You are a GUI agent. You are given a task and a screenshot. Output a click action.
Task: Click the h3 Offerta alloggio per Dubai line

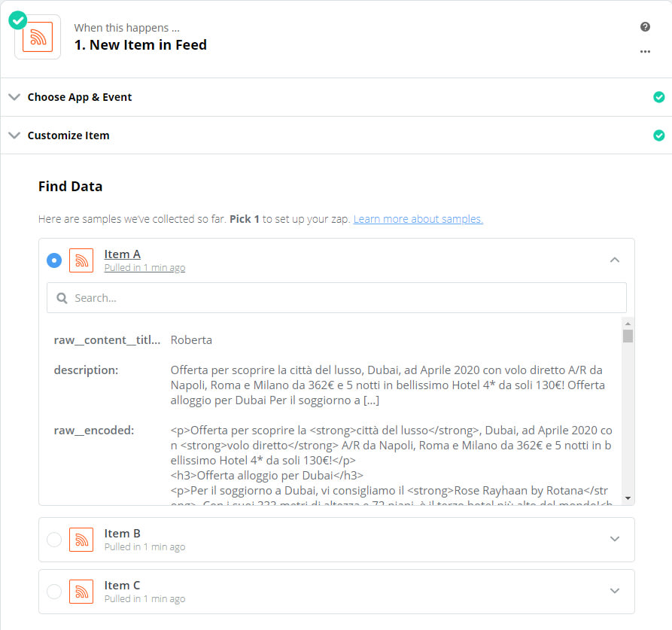(266, 475)
